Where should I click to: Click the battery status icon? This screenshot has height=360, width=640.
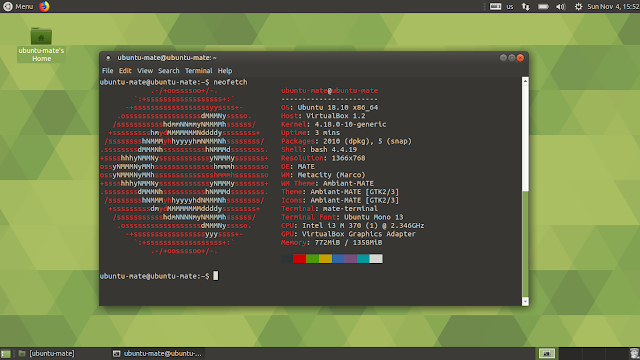point(543,7)
